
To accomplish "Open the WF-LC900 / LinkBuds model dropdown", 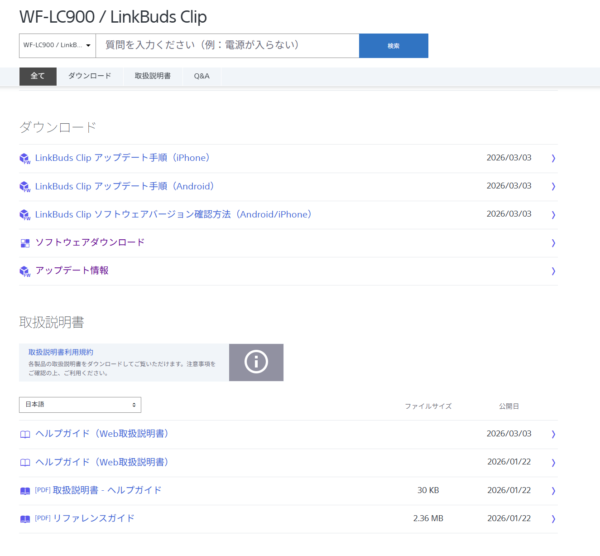I will pyautogui.click(x=57, y=46).
